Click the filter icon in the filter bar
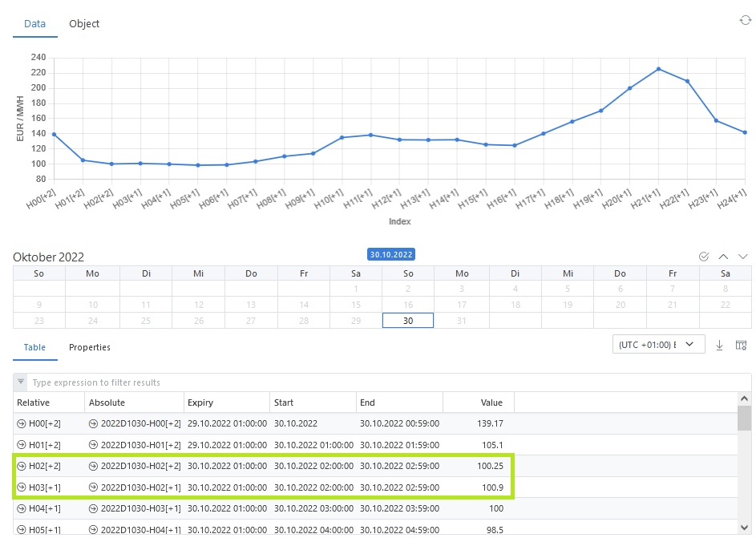This screenshot has height=538, width=756. tap(21, 382)
